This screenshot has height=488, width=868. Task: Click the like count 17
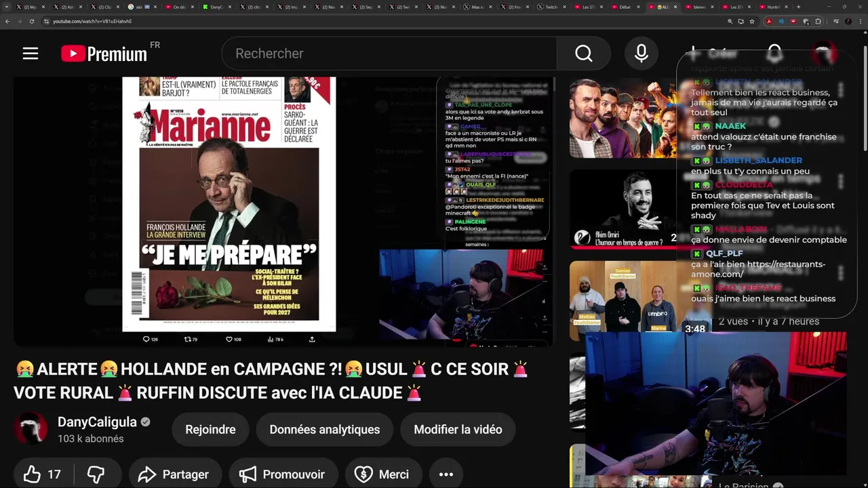(x=54, y=474)
